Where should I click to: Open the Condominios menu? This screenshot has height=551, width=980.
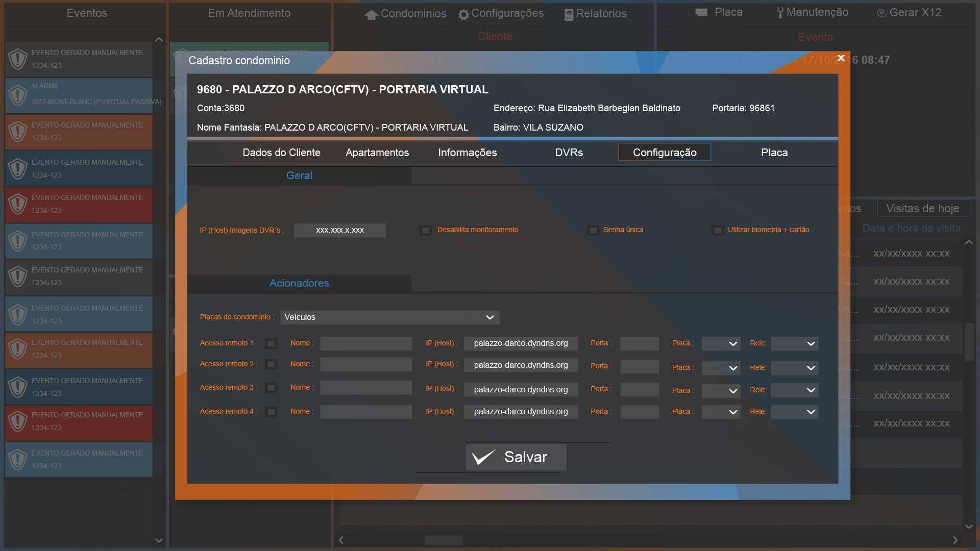pyautogui.click(x=405, y=14)
